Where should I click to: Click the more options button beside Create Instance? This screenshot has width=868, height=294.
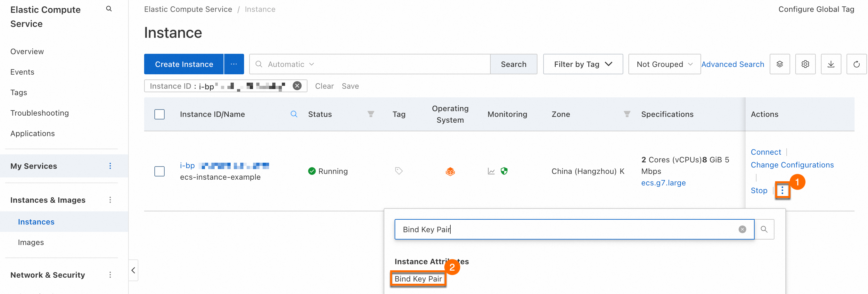point(234,64)
